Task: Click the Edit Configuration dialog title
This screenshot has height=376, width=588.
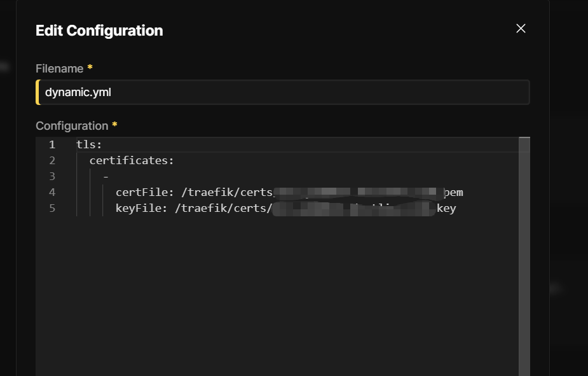Action: (x=99, y=31)
